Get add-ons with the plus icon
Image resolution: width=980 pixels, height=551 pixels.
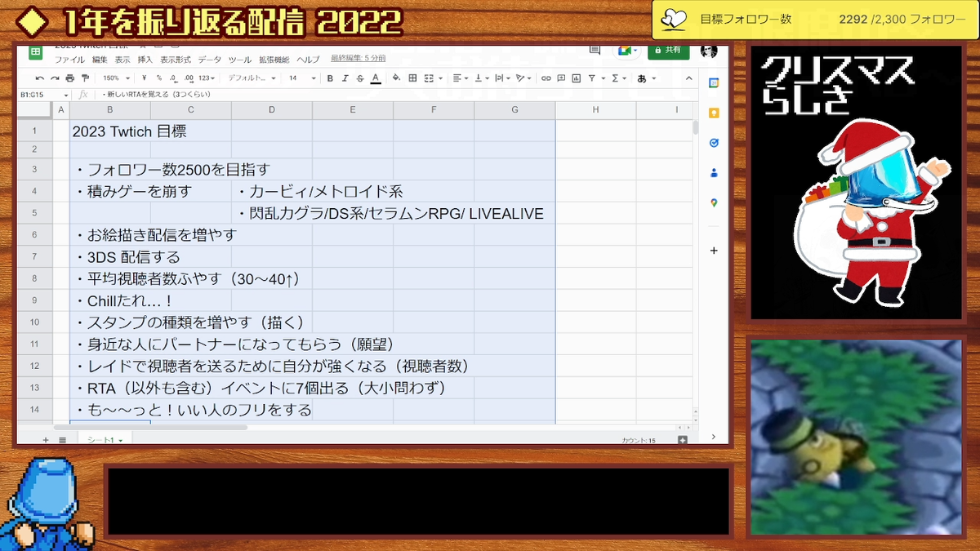[713, 251]
